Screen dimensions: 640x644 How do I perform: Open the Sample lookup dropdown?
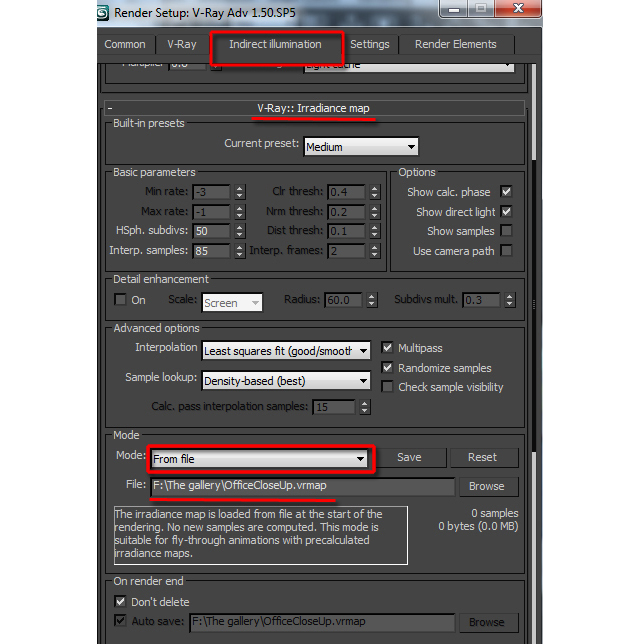pyautogui.click(x=286, y=381)
